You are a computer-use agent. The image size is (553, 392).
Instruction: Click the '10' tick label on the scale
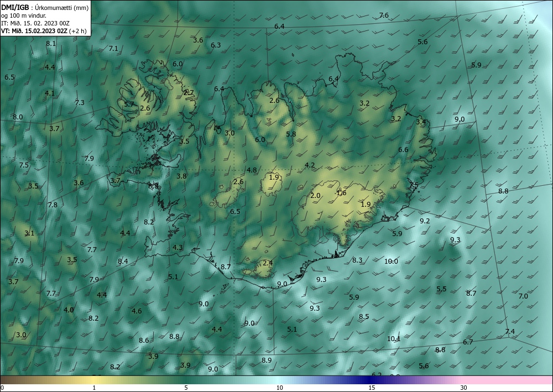[x=280, y=388]
